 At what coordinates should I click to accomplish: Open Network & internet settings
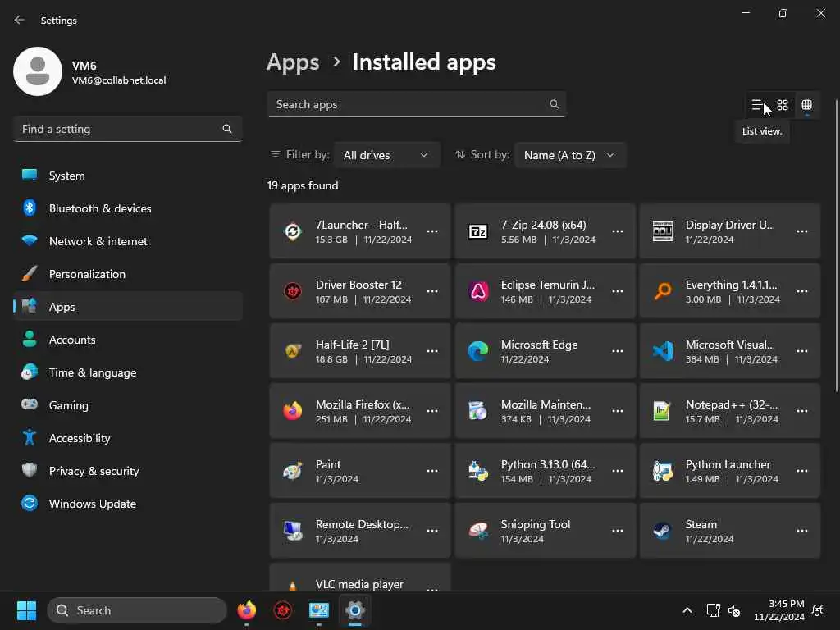tap(128, 242)
